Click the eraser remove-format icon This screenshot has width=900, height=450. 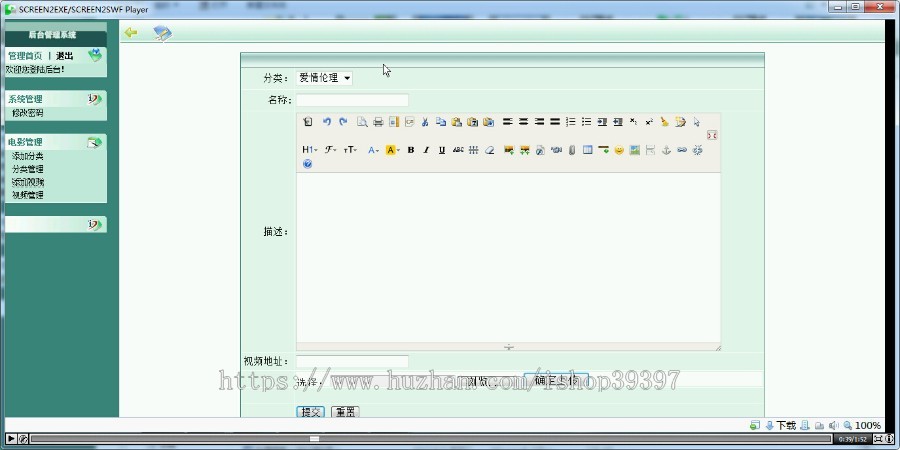(x=490, y=150)
